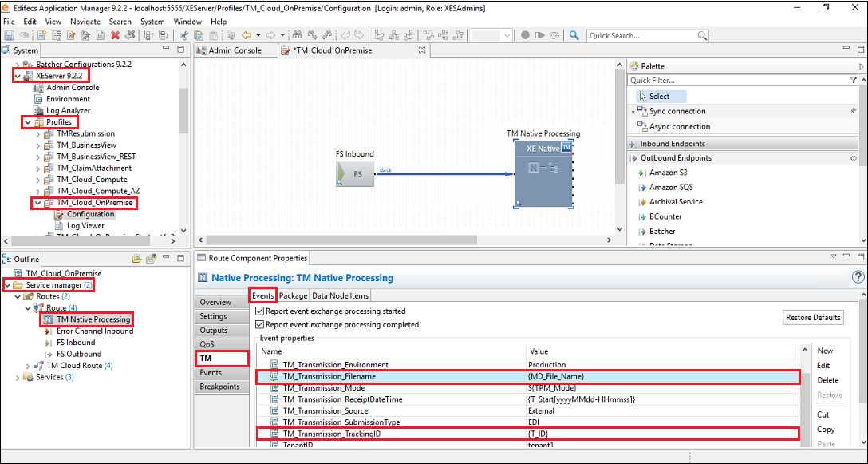Viewport: 868px width, 464px height.
Task: Select the TM_Transmission_TrackingID row
Action: click(528, 433)
